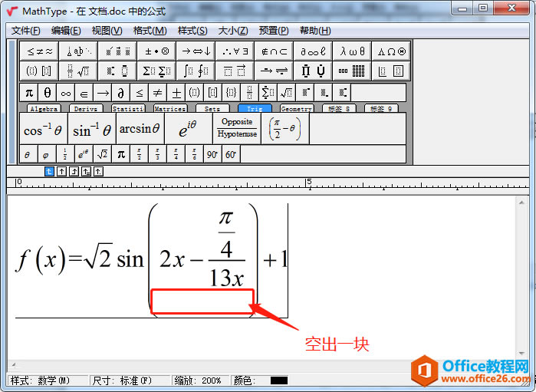Viewport: 536px width, 392px height.
Task: Click the 样式: 数学 status bar field
Action: coord(48,380)
